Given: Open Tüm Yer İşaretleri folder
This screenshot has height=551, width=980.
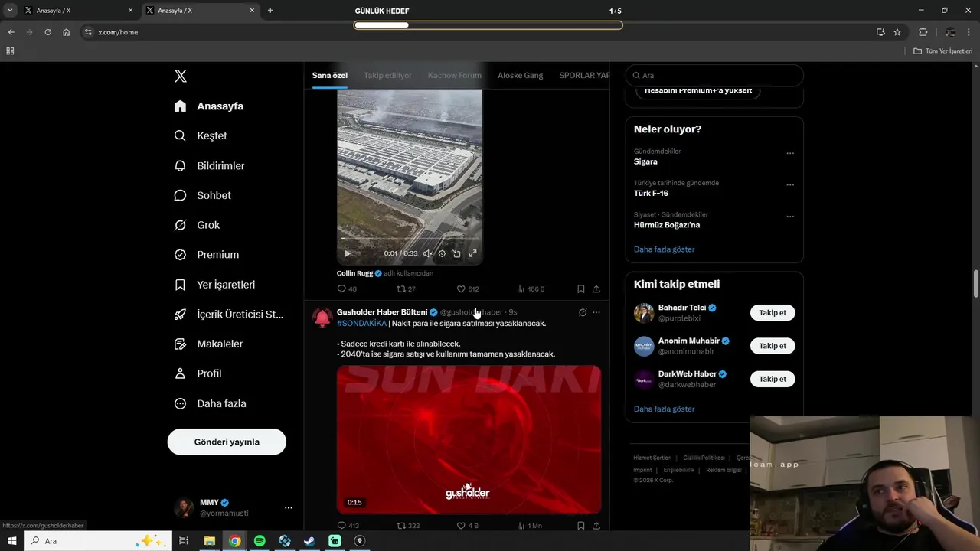Looking at the screenshot, I should [943, 51].
